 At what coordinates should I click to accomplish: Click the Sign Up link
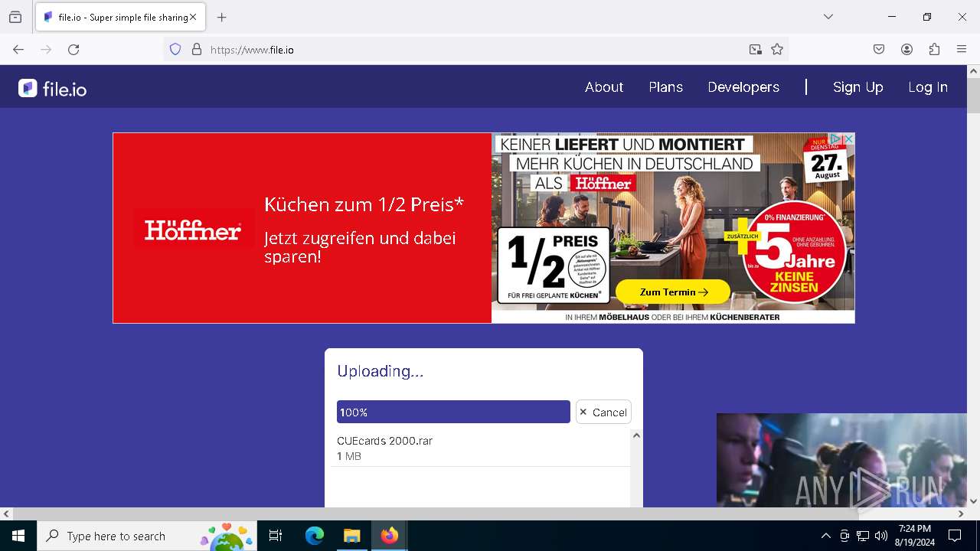857,87
